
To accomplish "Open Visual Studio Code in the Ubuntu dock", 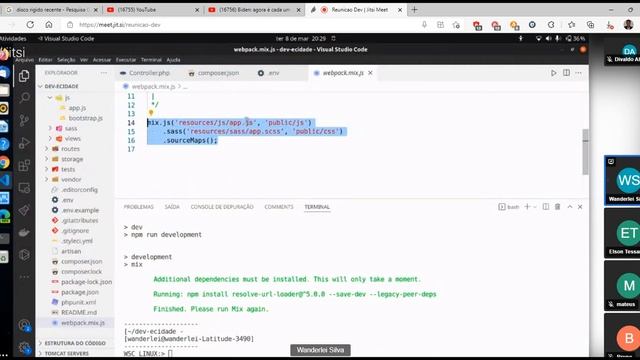I will [x=4, y=180].
